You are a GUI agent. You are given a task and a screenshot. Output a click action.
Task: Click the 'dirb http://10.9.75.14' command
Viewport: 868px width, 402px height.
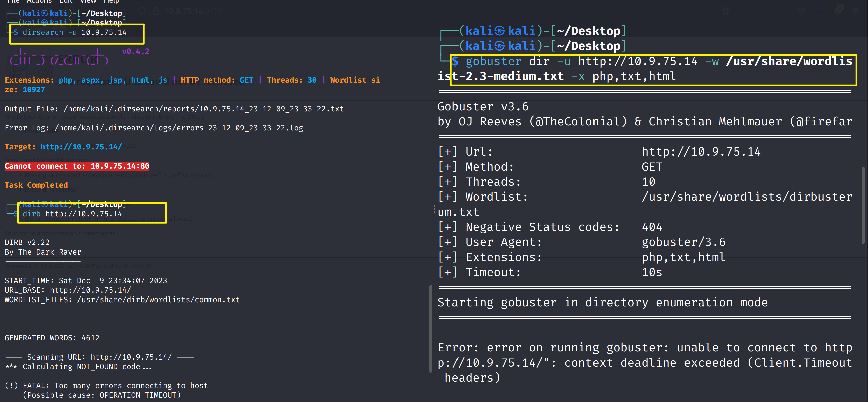click(x=72, y=214)
